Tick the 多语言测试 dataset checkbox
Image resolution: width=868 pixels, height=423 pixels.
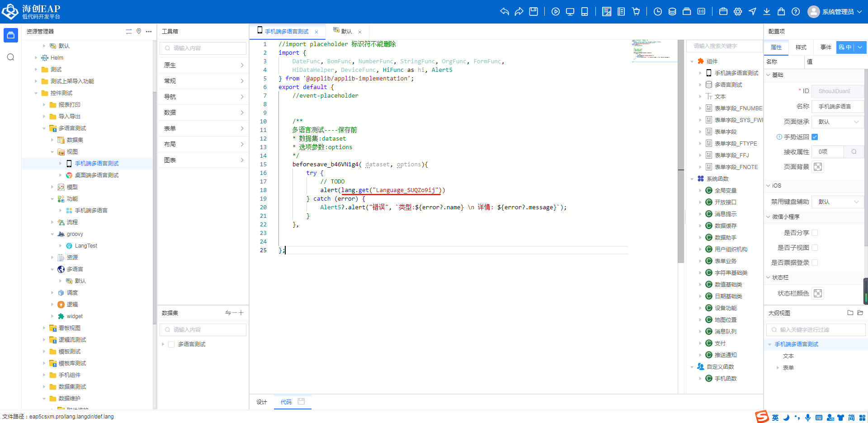pyautogui.click(x=171, y=344)
